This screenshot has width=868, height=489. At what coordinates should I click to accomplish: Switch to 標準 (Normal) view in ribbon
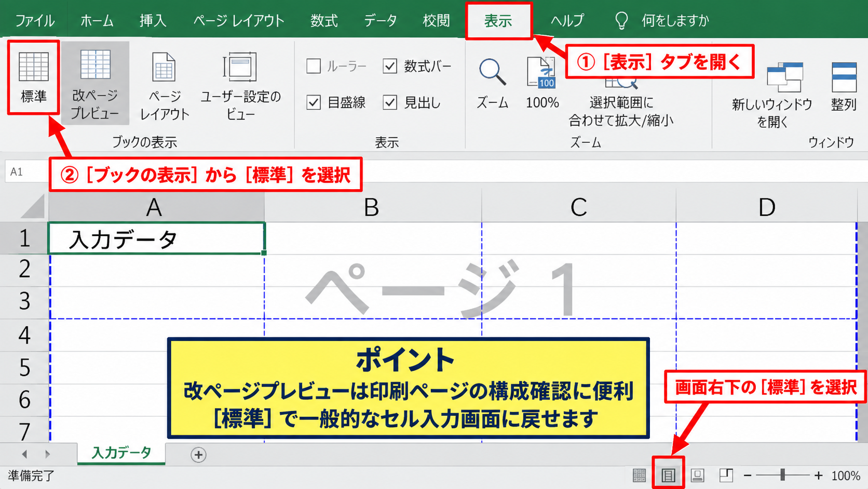click(x=34, y=77)
